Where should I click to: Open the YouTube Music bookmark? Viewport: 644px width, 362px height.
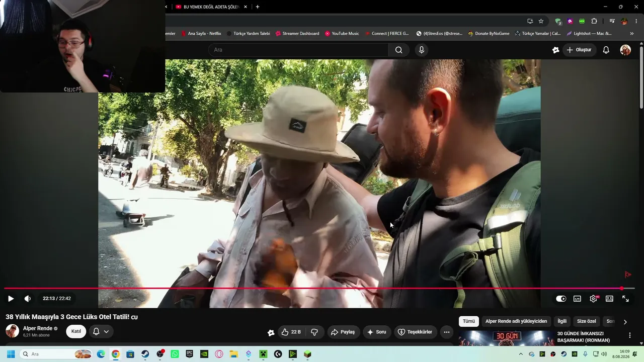tap(342, 34)
